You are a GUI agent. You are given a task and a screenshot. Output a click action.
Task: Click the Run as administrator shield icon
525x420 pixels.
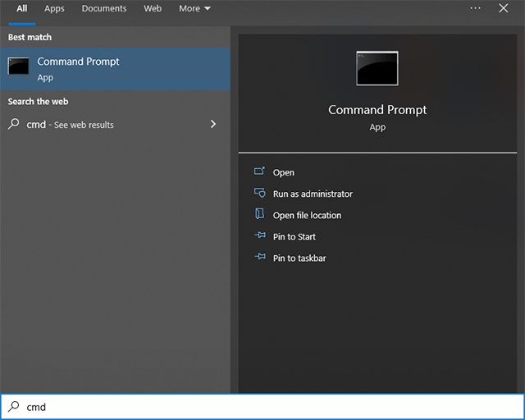point(259,193)
